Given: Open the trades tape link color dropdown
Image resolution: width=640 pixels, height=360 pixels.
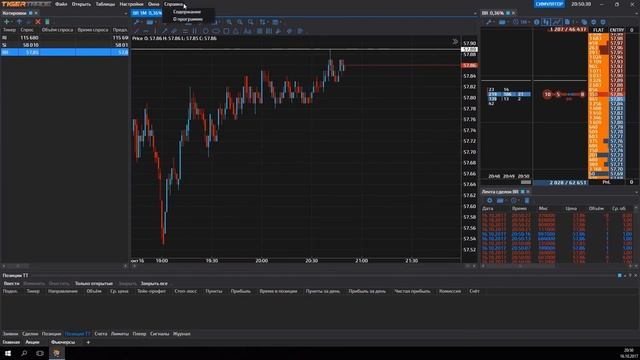Looking at the screenshot, I should pyautogui.click(x=522, y=191).
